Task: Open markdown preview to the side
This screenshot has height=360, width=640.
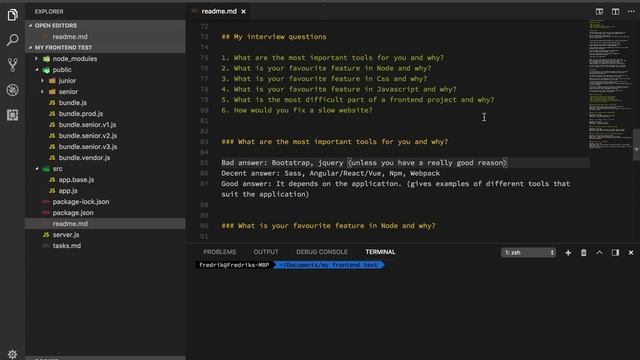Action: click(x=599, y=11)
